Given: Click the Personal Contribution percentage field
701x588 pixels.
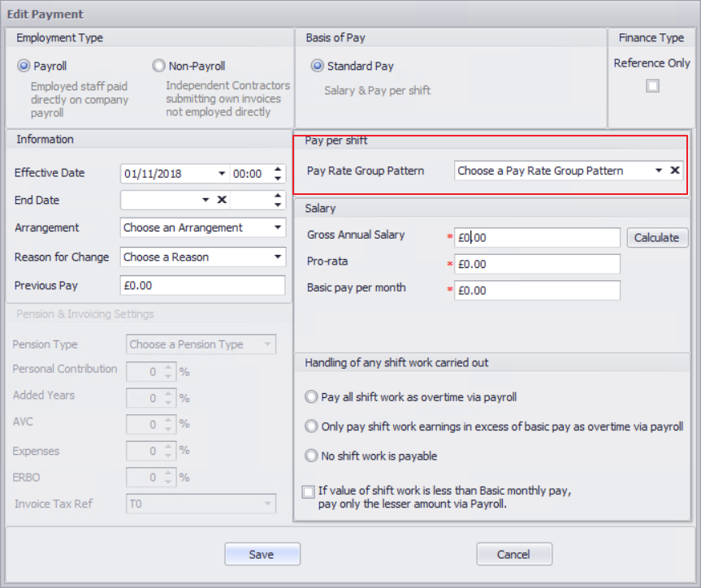Looking at the screenshot, I should (150, 372).
